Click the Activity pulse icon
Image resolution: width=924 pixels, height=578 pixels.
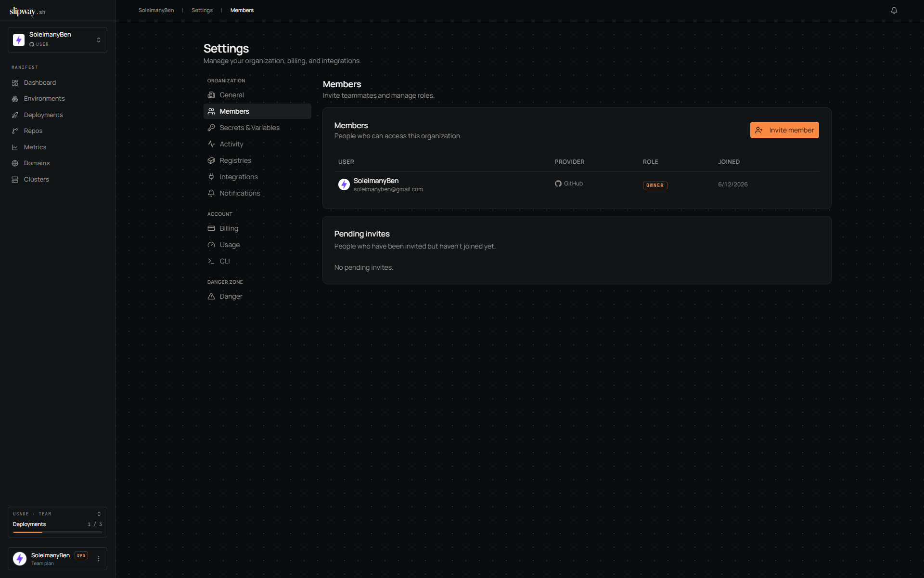[211, 144]
